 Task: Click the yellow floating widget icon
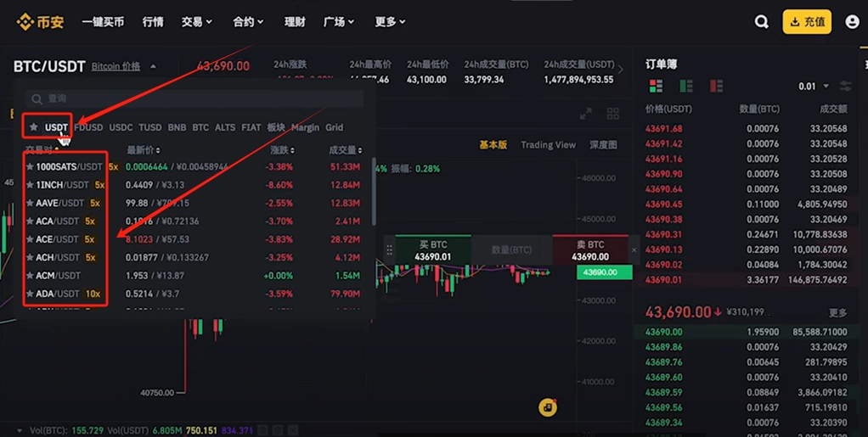coord(548,407)
